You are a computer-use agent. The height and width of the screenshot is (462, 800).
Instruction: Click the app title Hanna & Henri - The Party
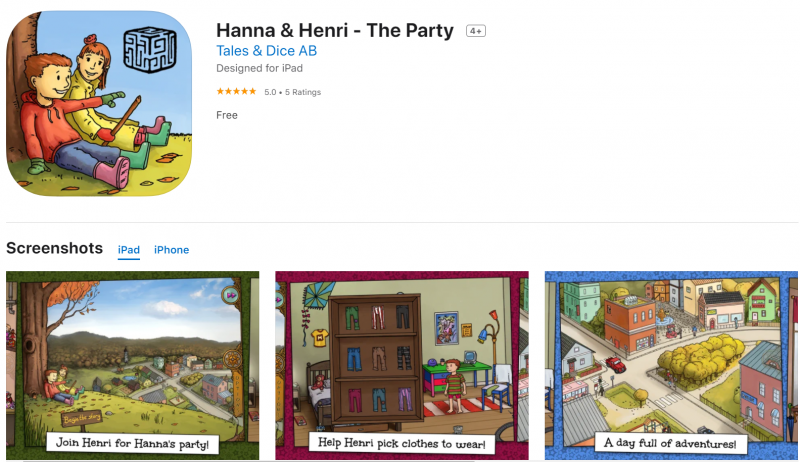pos(335,31)
